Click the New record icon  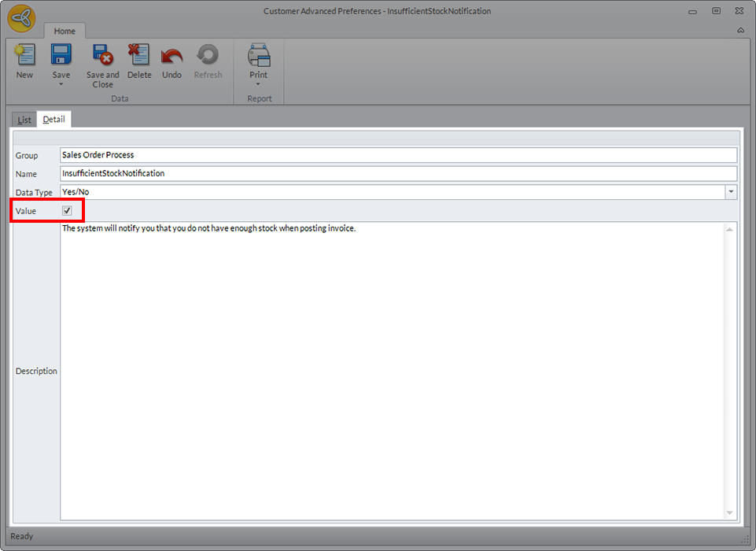24,55
